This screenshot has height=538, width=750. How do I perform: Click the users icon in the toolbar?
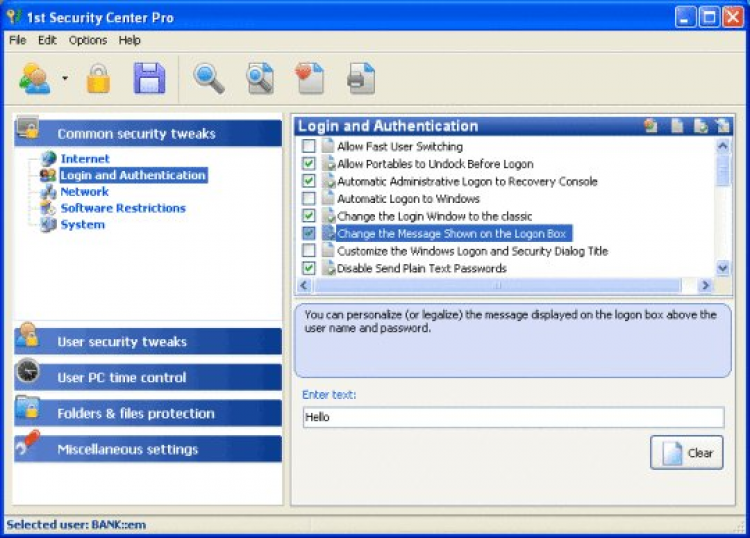[x=34, y=78]
